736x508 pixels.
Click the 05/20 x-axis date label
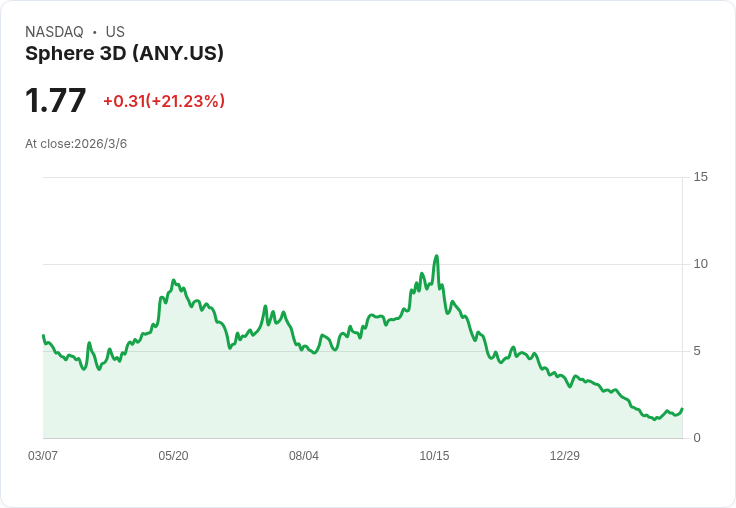pyautogui.click(x=173, y=456)
